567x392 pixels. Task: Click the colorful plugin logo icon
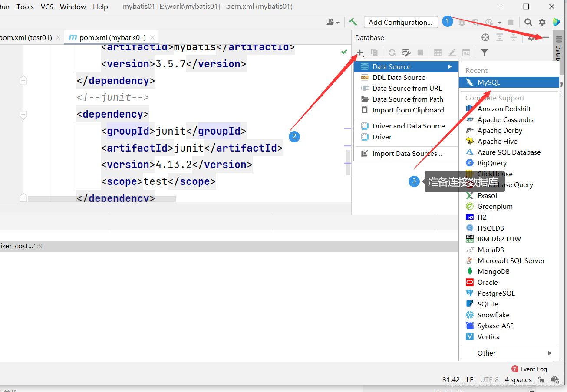point(556,22)
